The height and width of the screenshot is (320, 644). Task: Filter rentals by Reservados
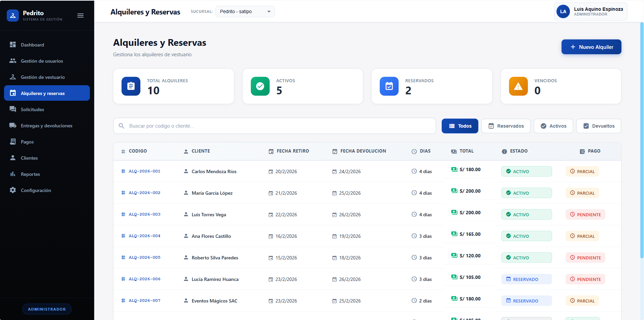pyautogui.click(x=506, y=126)
